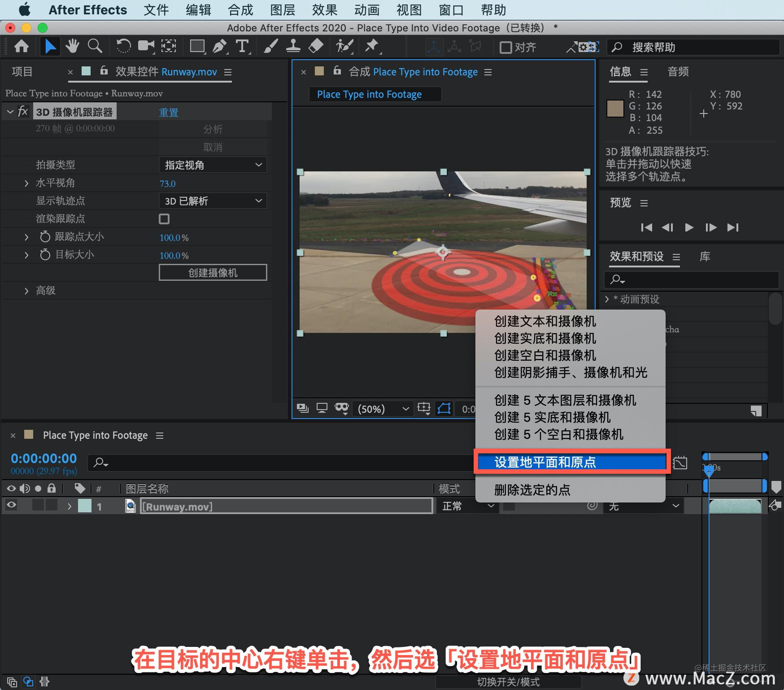This screenshot has height=690, width=784.
Task: Open the 显示轨迹点 dropdown 3D 已解析
Action: [x=213, y=201]
